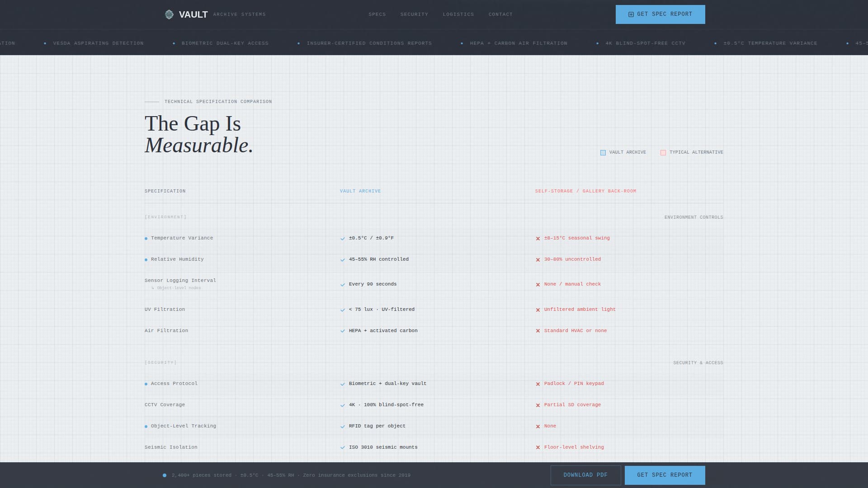This screenshot has height=488, width=868.
Task: Select the Seismic Isolation row label
Action: 171,447
